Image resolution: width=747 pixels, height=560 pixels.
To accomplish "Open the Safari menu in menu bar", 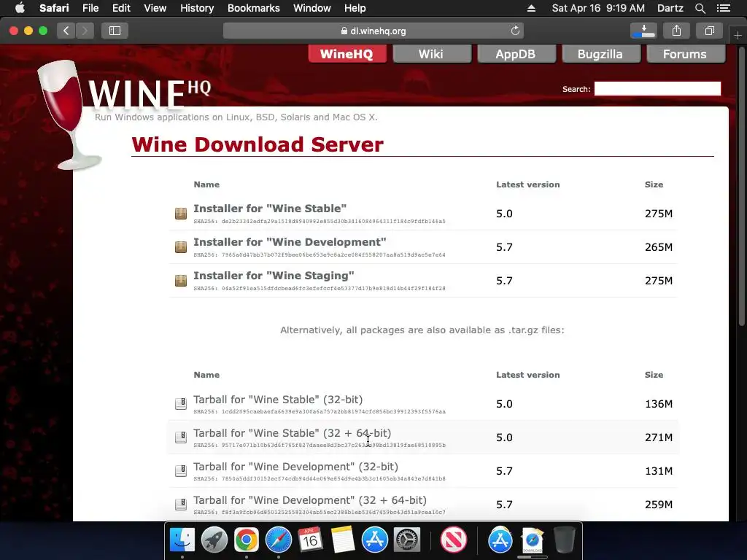I will (54, 8).
